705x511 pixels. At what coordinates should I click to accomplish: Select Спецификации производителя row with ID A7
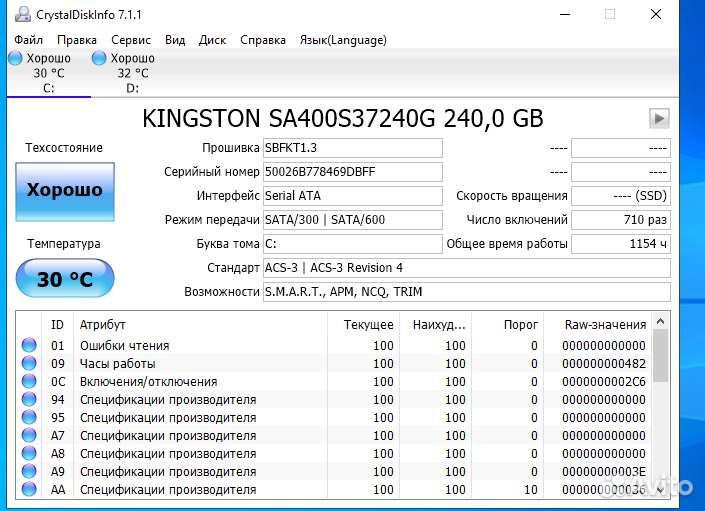[334, 435]
